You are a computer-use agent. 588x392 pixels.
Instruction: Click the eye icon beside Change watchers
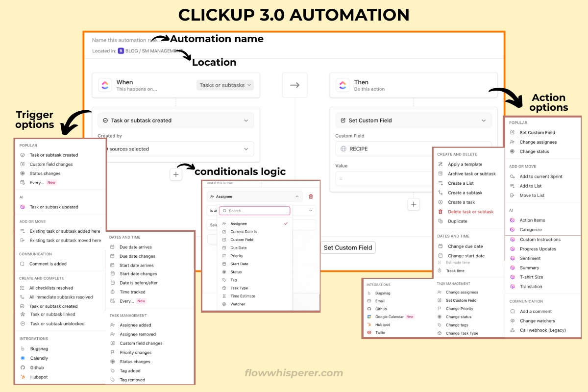(x=512, y=321)
